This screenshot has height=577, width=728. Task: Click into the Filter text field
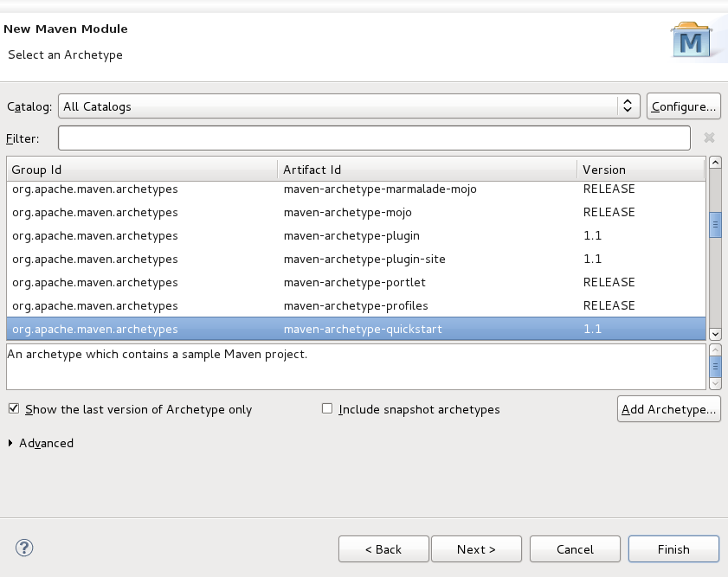pos(374,138)
